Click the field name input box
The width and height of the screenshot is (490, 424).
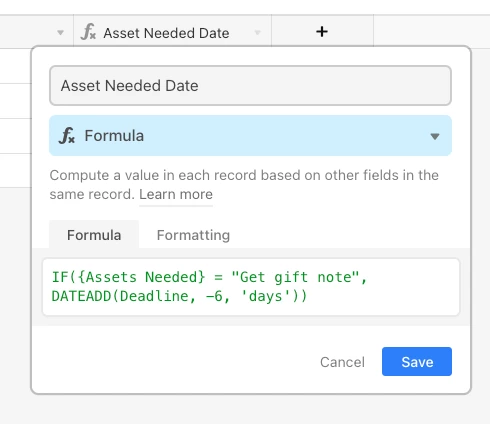click(250, 86)
